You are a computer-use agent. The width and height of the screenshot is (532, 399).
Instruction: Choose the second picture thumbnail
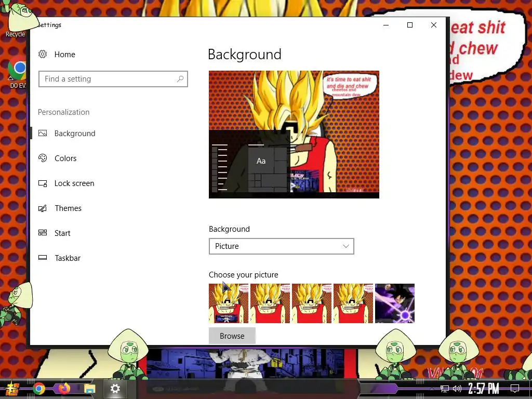tap(270, 303)
